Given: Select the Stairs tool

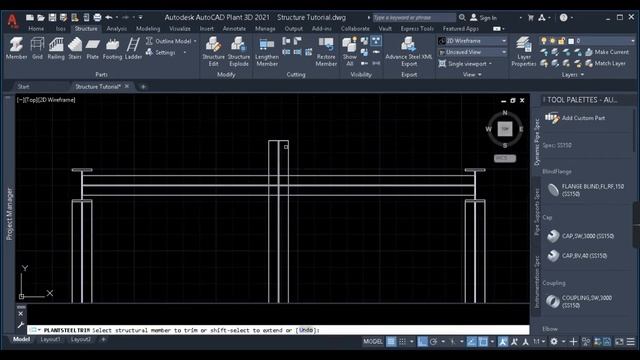Looking at the screenshot, I should pos(75,48).
